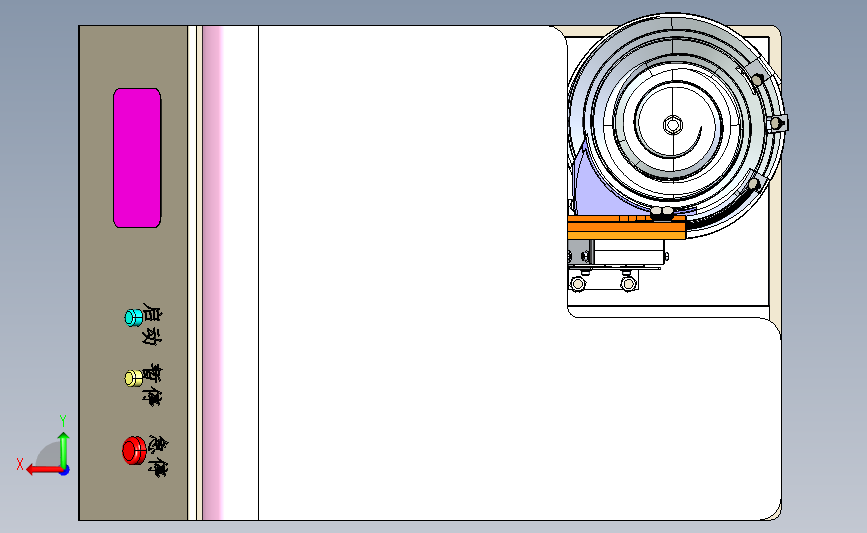This screenshot has height=533, width=867.
Task: Select the 急停 text label on panel
Action: click(158, 456)
